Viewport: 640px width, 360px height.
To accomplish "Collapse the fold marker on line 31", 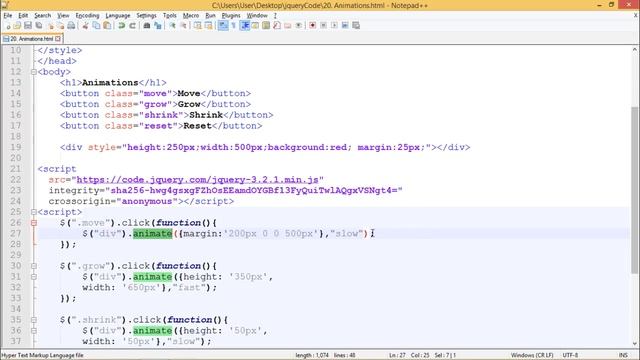I will [x=34, y=277].
